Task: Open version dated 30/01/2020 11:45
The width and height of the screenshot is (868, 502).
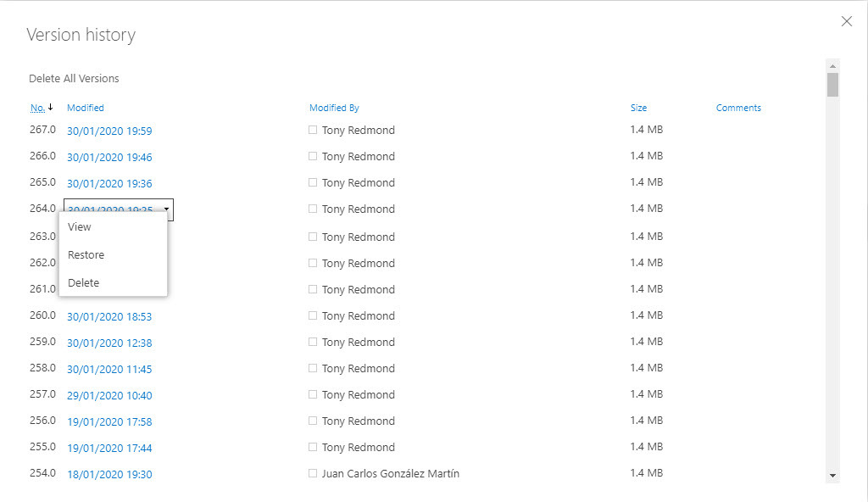Action: [109, 369]
